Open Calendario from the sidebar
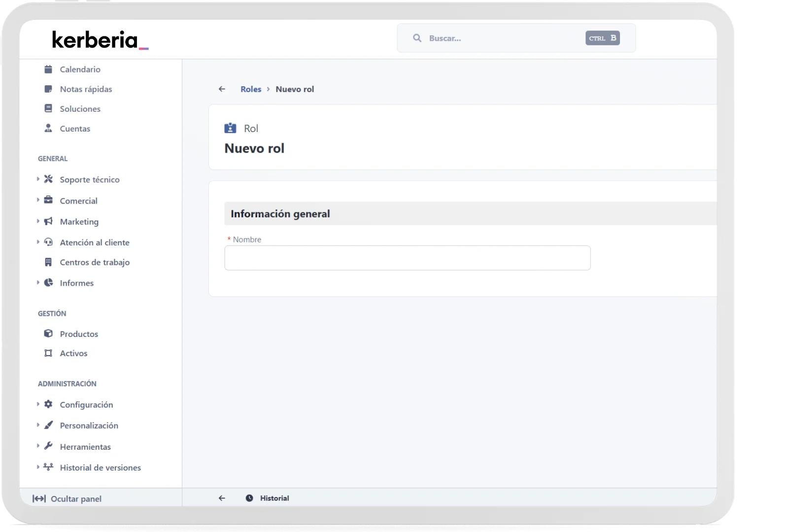Screen dimensions: 785x532 (x=80, y=69)
